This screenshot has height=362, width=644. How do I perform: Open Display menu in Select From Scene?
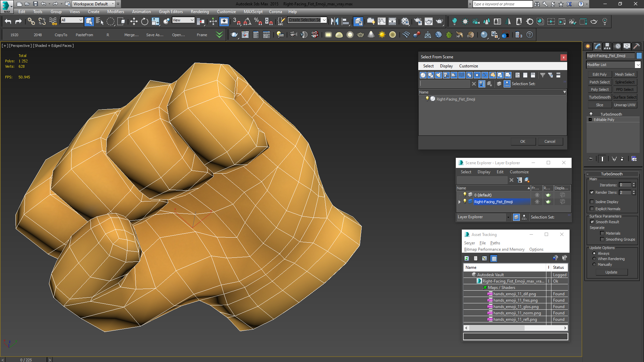pos(446,66)
